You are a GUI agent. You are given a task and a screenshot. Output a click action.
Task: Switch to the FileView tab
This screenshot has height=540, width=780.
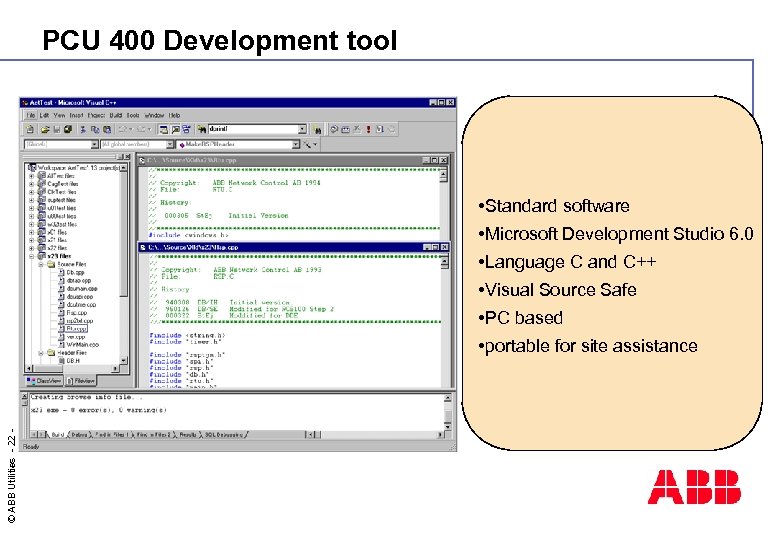81,381
